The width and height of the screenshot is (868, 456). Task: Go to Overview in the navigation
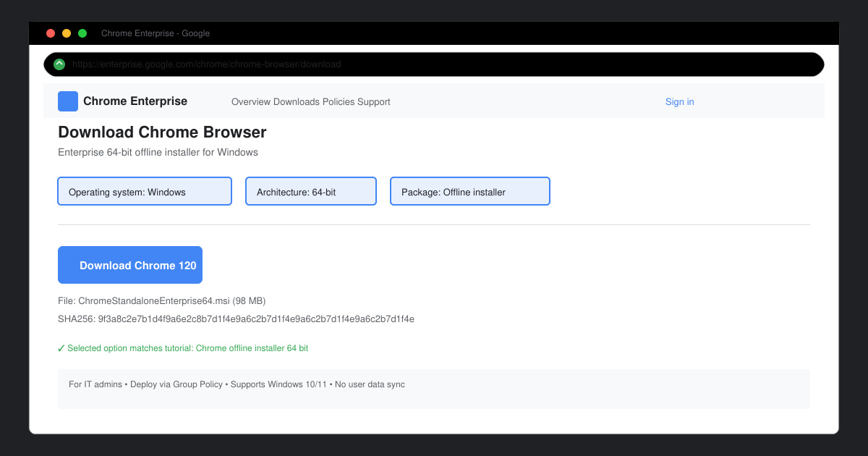(251, 102)
